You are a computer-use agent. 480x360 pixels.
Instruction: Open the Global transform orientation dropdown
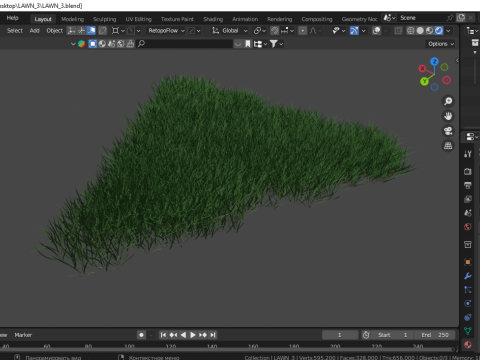pos(230,31)
